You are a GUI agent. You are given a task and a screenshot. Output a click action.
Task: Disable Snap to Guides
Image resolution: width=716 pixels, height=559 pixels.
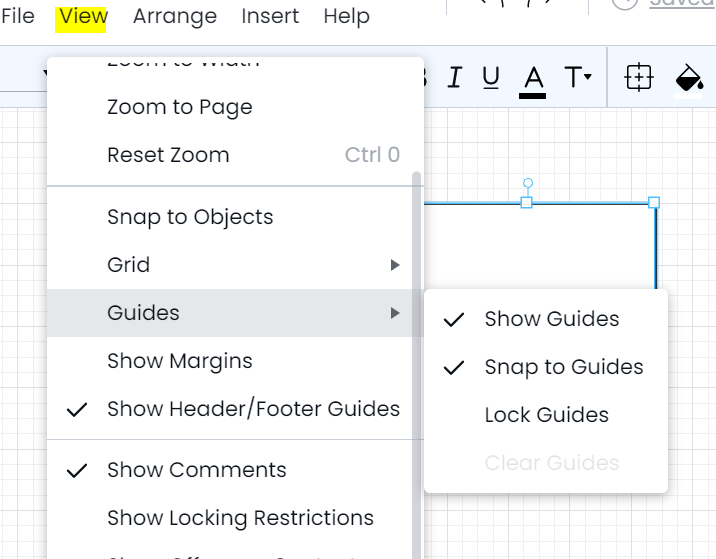pyautogui.click(x=546, y=367)
